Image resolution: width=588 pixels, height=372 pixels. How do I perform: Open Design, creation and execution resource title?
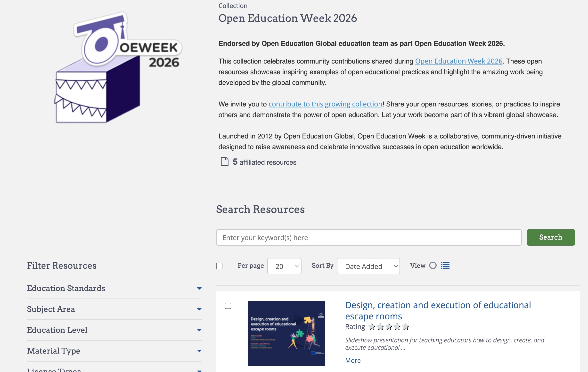pos(438,310)
